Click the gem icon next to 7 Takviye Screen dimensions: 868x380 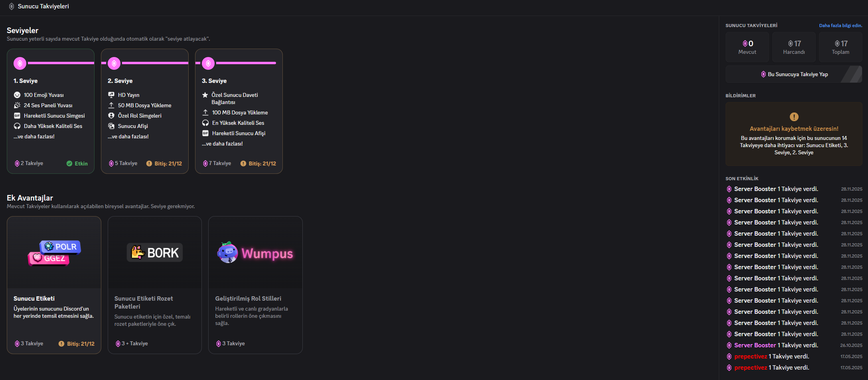click(205, 163)
